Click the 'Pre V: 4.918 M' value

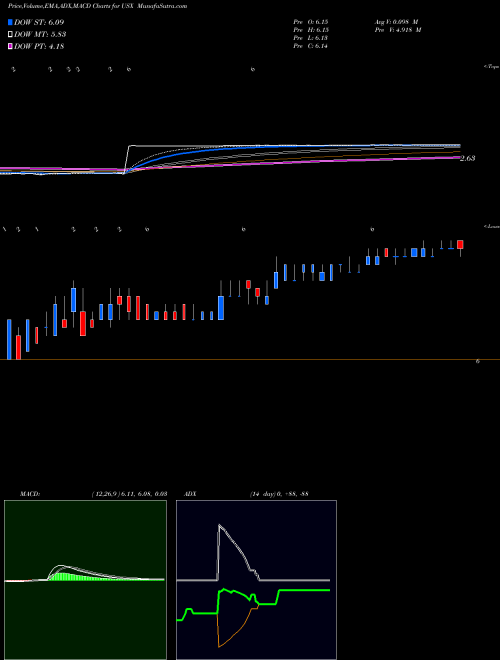point(397,30)
